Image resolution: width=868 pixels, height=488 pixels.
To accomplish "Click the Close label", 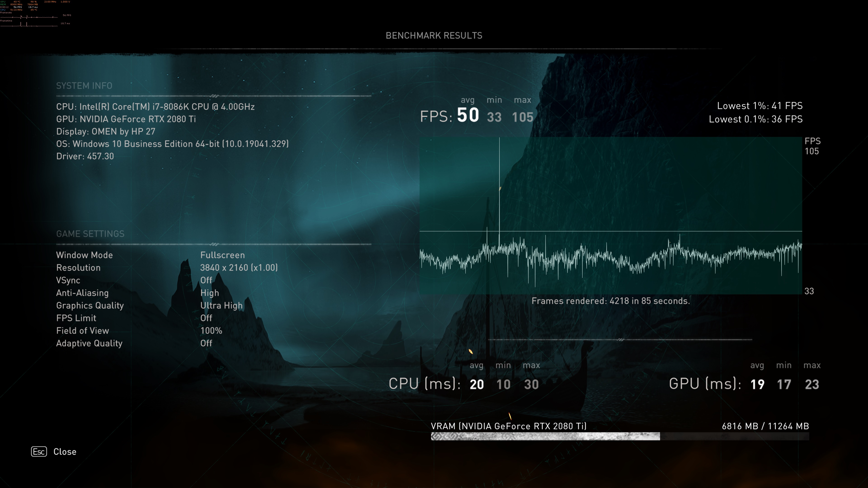I will pos(65,452).
